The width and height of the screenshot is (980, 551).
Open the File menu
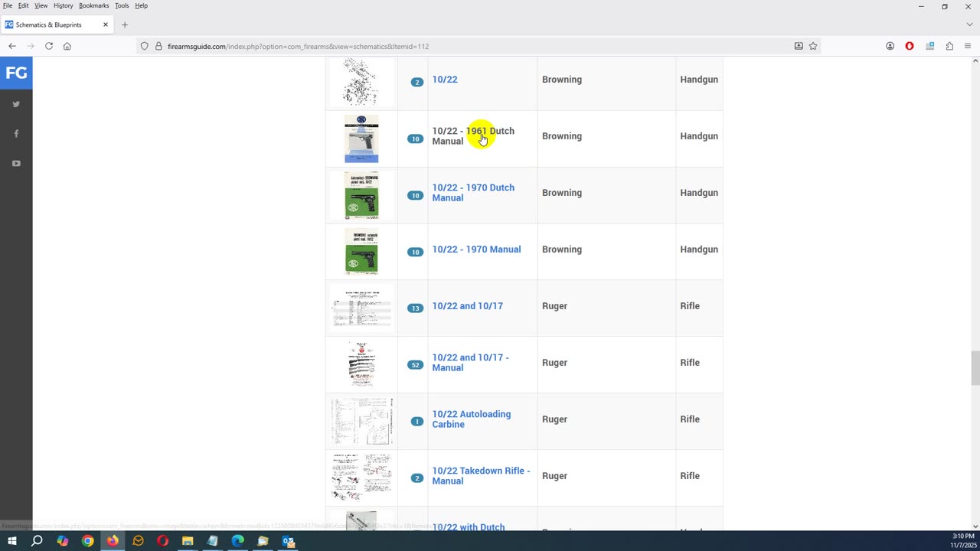(x=8, y=5)
